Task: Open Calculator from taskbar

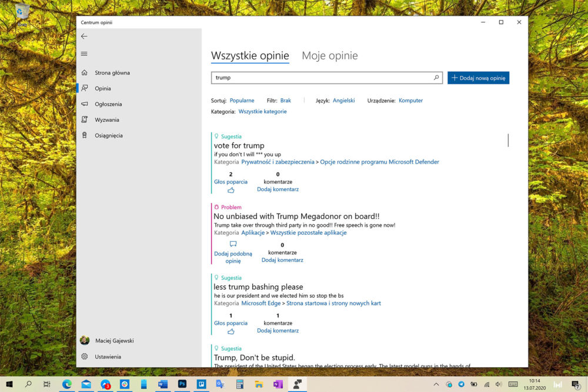Action: [x=240, y=384]
